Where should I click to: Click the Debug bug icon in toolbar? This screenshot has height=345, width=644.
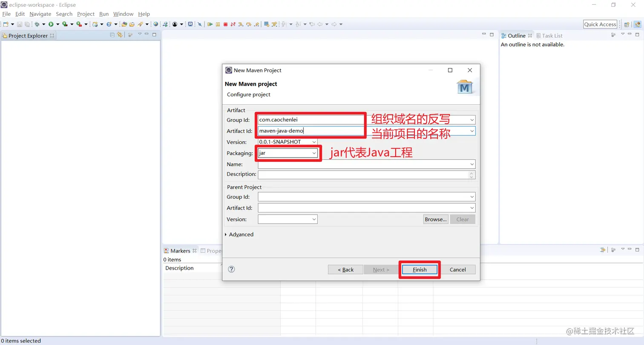[37, 24]
